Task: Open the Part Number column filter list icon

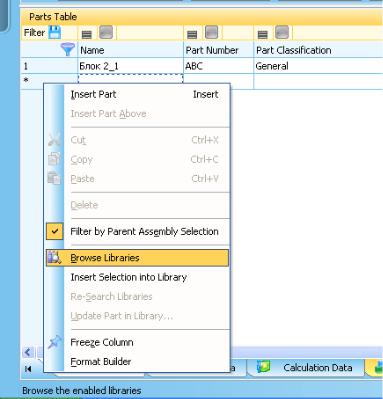Action: (192, 34)
